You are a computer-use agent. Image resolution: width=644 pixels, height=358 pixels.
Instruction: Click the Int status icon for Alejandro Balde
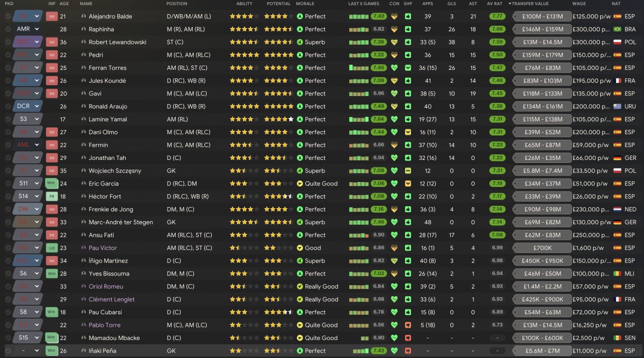coord(52,16)
